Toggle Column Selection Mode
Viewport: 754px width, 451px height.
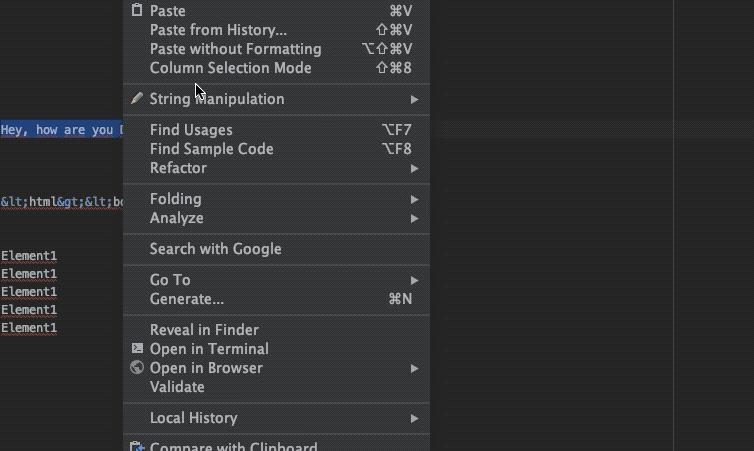230,68
